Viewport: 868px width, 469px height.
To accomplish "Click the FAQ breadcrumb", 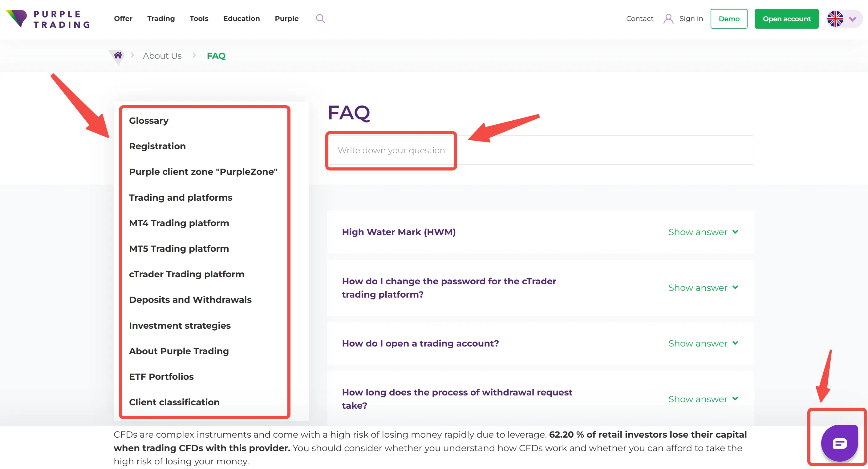I will point(216,56).
